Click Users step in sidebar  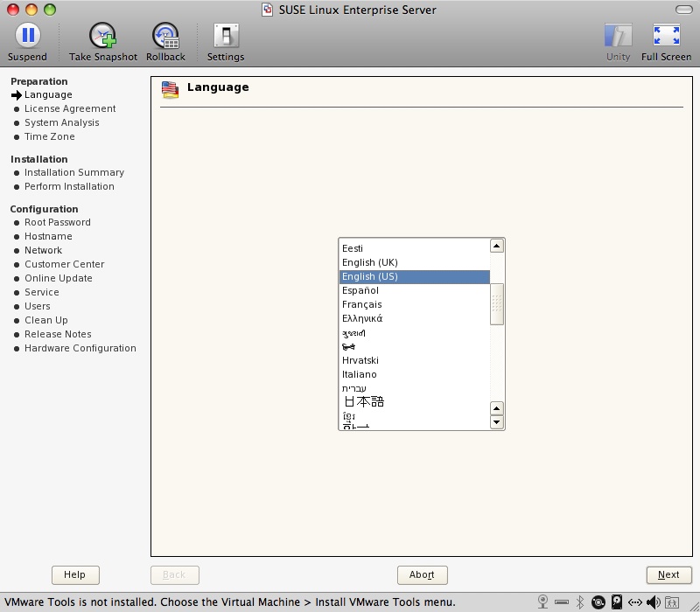37,306
